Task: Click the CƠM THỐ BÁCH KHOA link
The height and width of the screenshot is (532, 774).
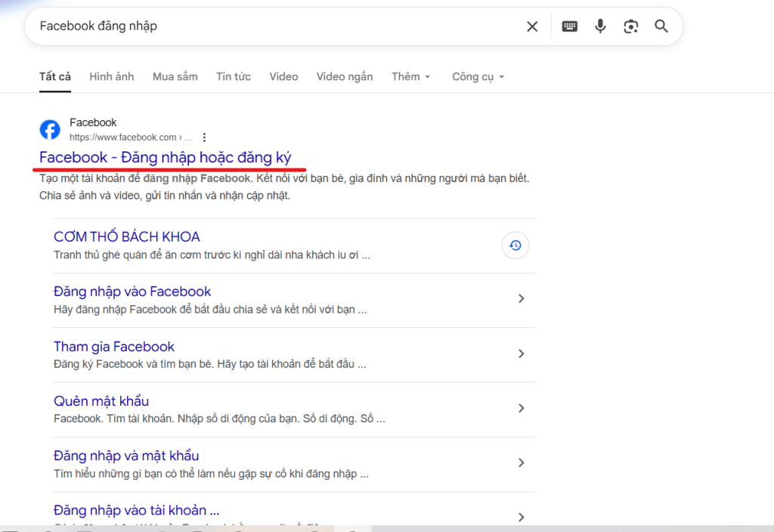Action: point(127,237)
